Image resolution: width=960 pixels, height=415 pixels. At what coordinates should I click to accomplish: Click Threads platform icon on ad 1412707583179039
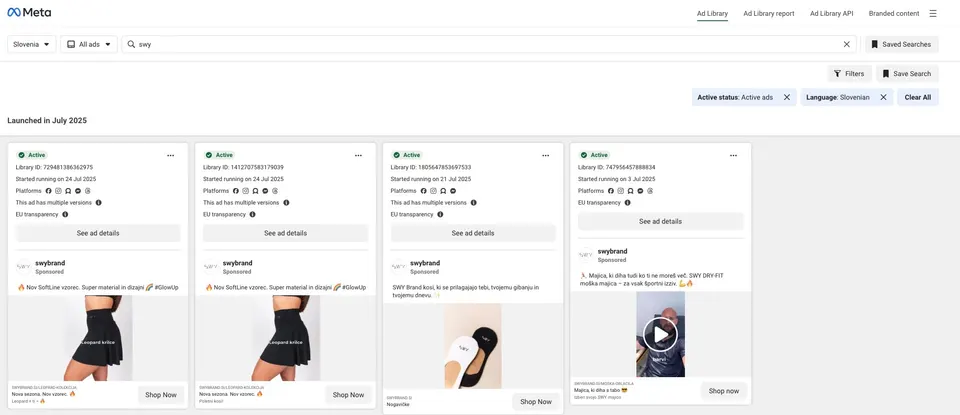point(275,191)
